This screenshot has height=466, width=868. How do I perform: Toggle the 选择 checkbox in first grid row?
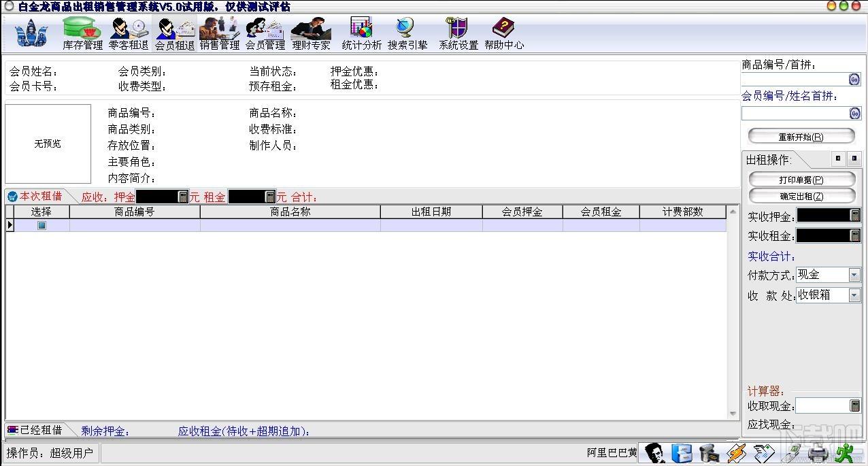point(41,225)
